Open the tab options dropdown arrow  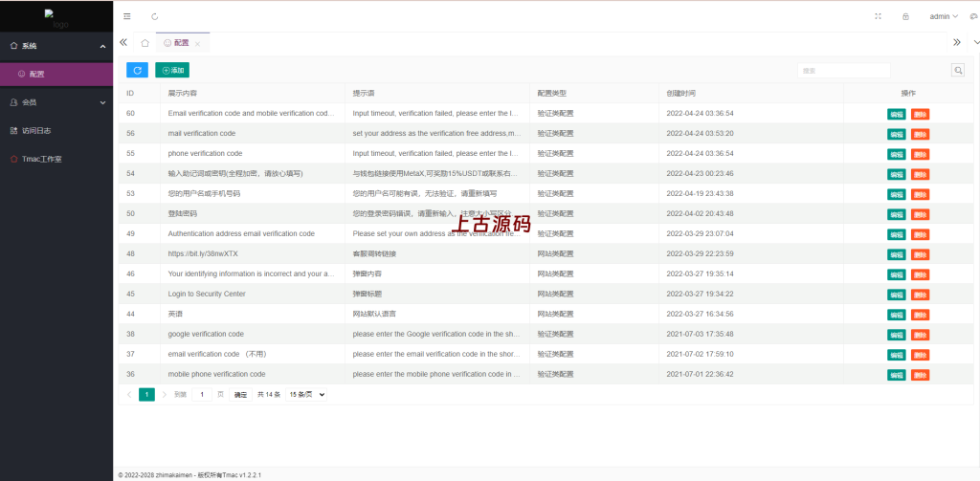976,42
